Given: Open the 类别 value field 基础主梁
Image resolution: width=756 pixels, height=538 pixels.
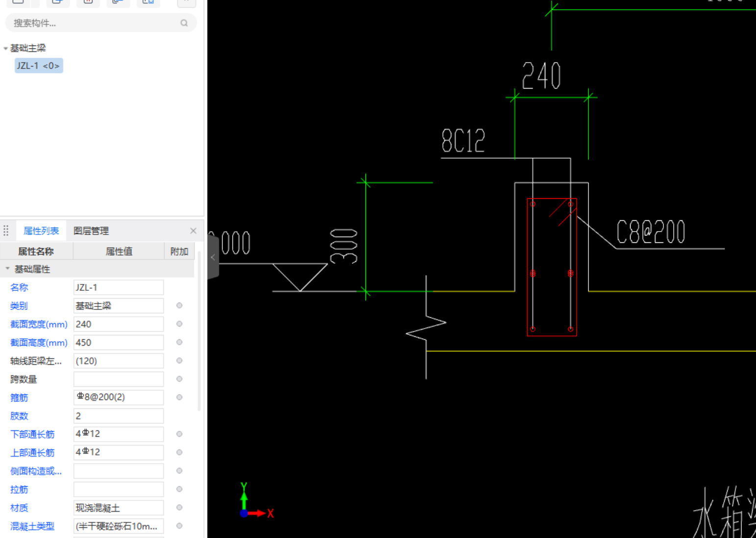Looking at the screenshot, I should [119, 305].
